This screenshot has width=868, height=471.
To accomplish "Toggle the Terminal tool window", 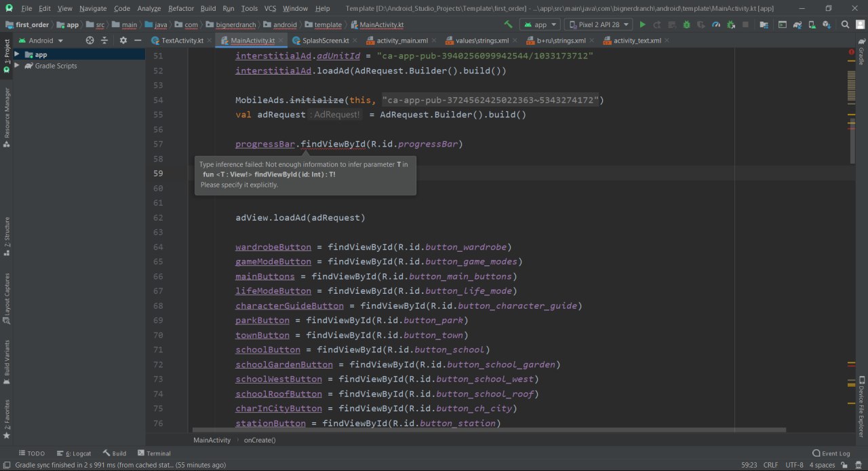I will [x=154, y=453].
